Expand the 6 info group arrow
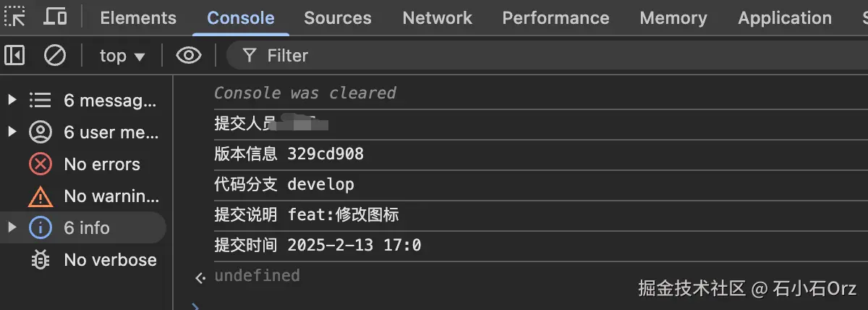 click(x=12, y=227)
